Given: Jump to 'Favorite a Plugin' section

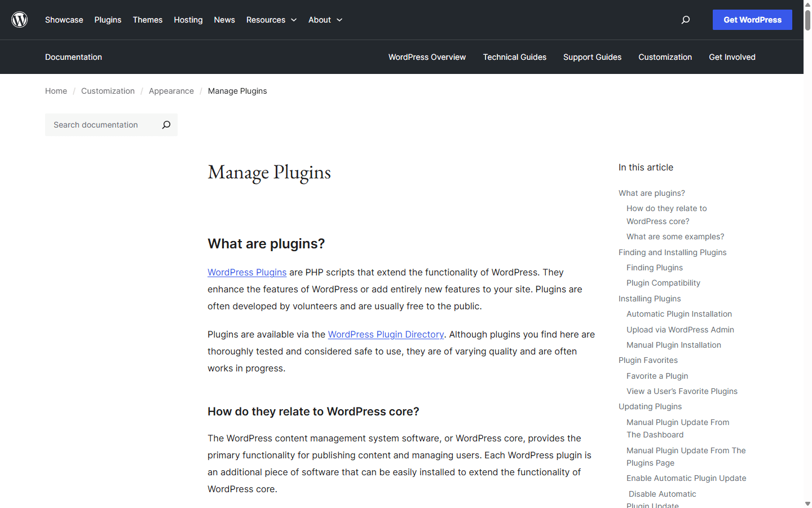Looking at the screenshot, I should coord(657,376).
